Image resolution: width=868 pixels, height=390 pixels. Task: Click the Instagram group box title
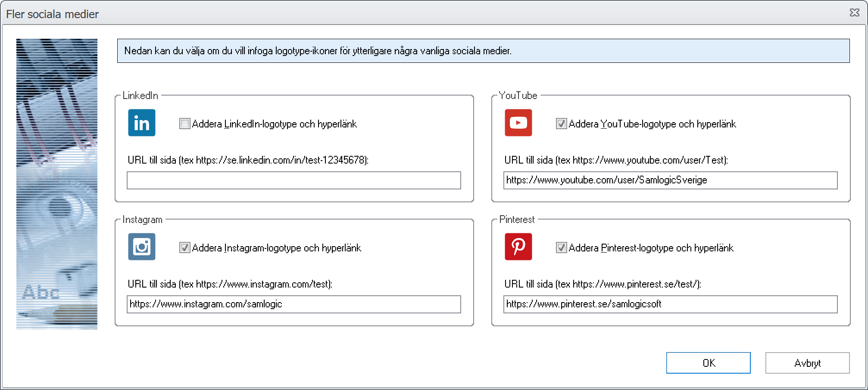[x=143, y=220]
